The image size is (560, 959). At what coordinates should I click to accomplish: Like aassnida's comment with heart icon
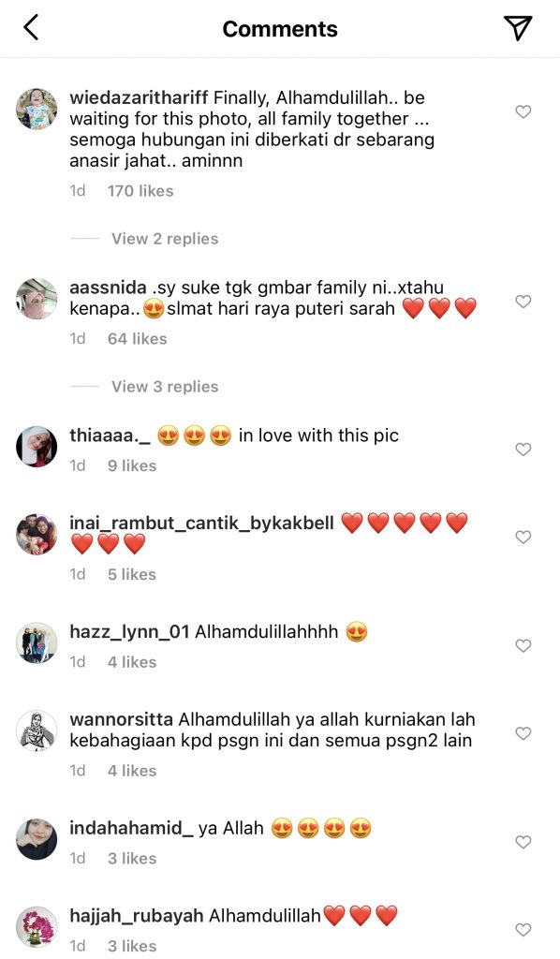523,301
